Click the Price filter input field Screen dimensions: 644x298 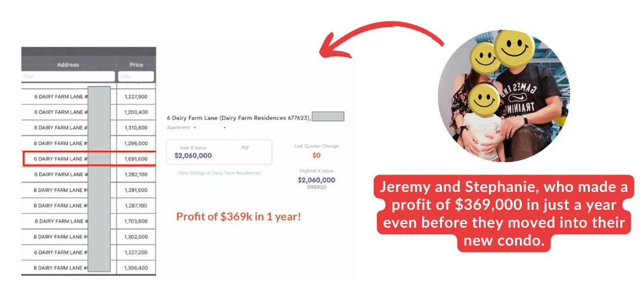136,76
